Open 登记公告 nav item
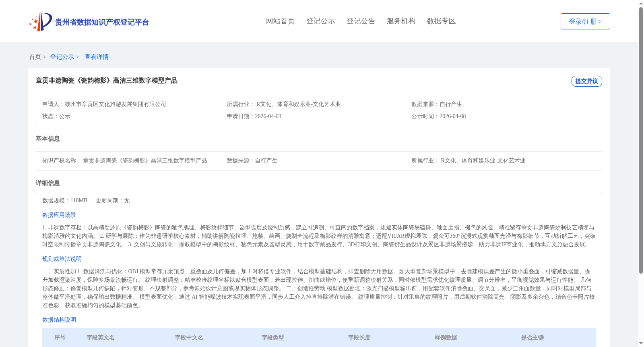The width and height of the screenshot is (644, 347). point(361,21)
